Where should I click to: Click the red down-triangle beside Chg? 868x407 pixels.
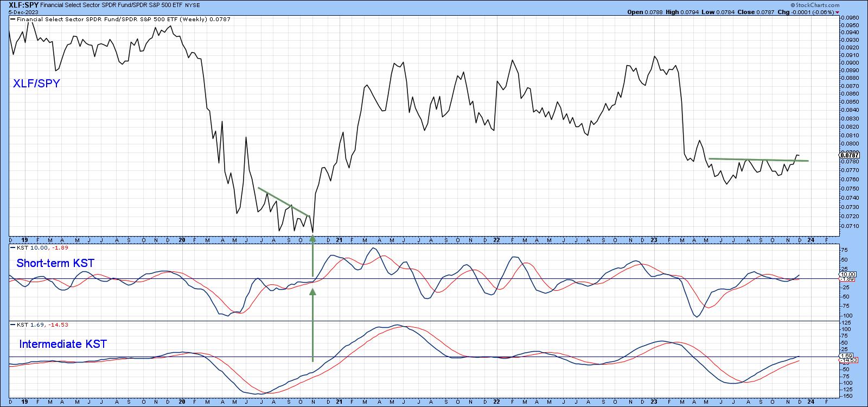(x=838, y=12)
